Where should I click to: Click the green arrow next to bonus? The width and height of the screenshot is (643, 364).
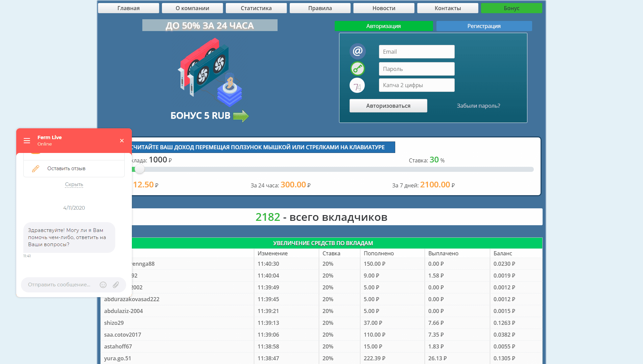(241, 116)
